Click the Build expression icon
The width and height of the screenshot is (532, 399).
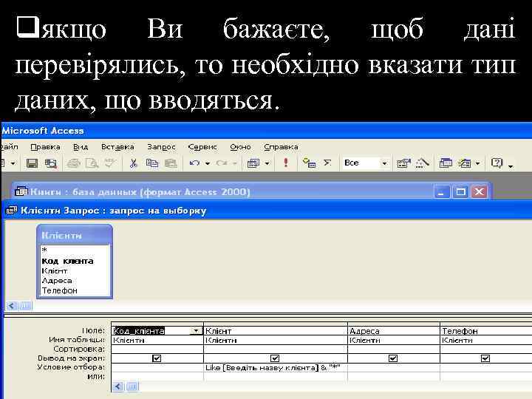click(x=423, y=163)
